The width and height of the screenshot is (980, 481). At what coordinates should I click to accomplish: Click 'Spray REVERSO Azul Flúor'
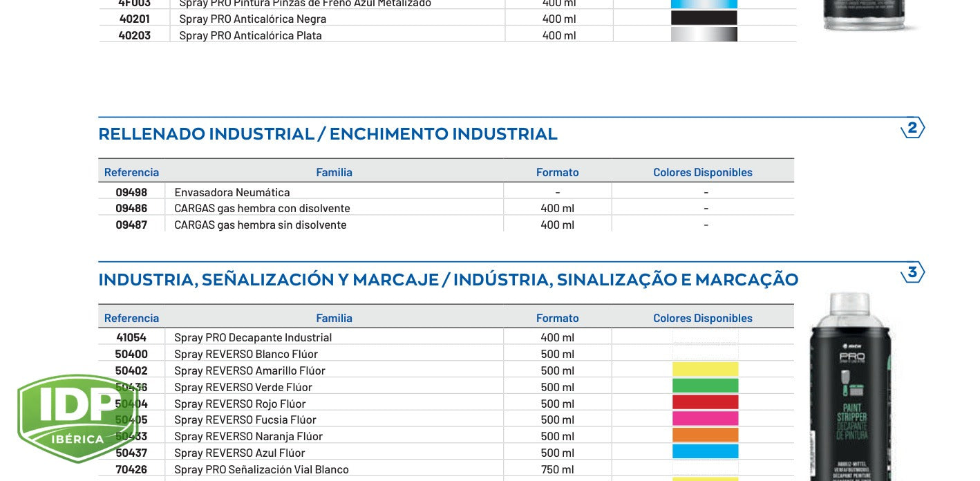coord(240,453)
